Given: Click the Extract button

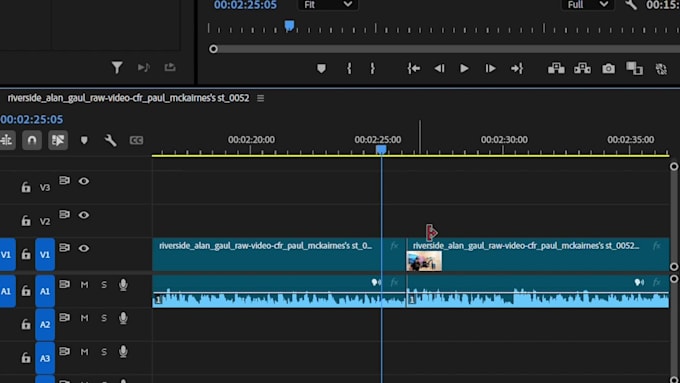Looking at the screenshot, I should 582,68.
